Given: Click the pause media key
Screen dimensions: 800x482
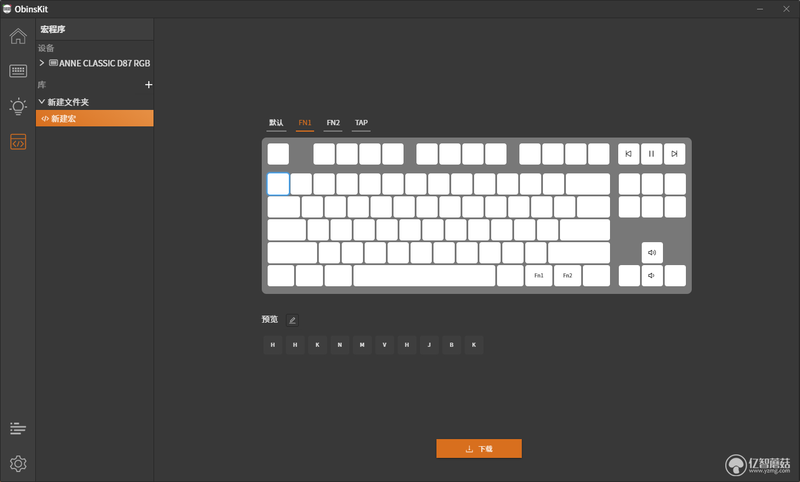Looking at the screenshot, I should (652, 154).
